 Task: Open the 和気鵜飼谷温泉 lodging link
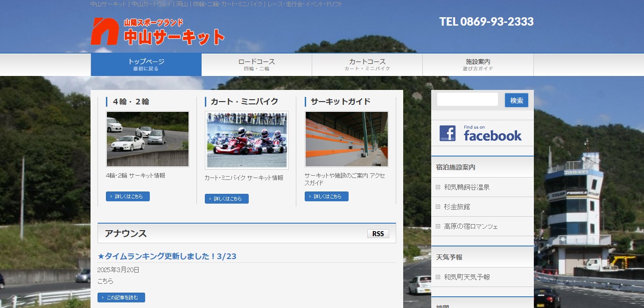click(x=467, y=187)
